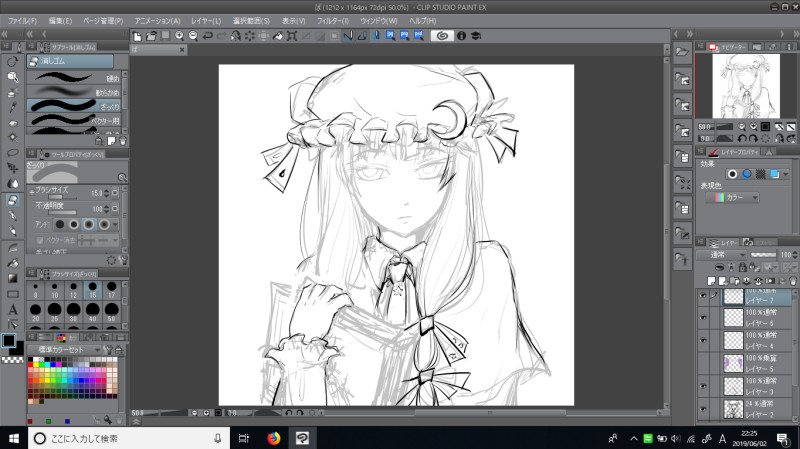Select the Text tool (A) in the tool palette

(x=12, y=309)
